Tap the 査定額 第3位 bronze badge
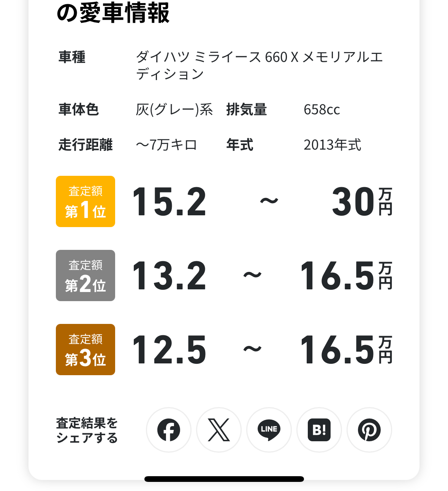 click(85, 349)
